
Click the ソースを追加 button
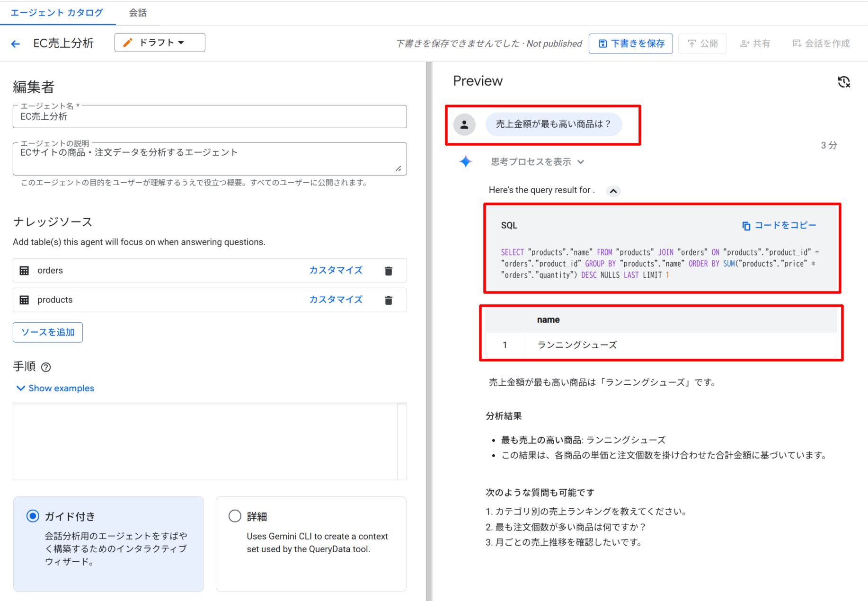pyautogui.click(x=47, y=332)
